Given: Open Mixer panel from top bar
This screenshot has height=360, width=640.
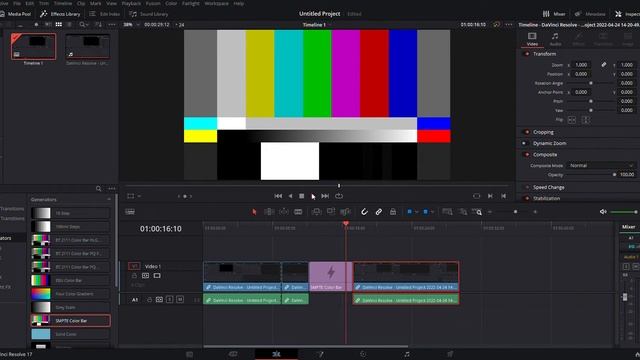Looking at the screenshot, I should click(554, 14).
